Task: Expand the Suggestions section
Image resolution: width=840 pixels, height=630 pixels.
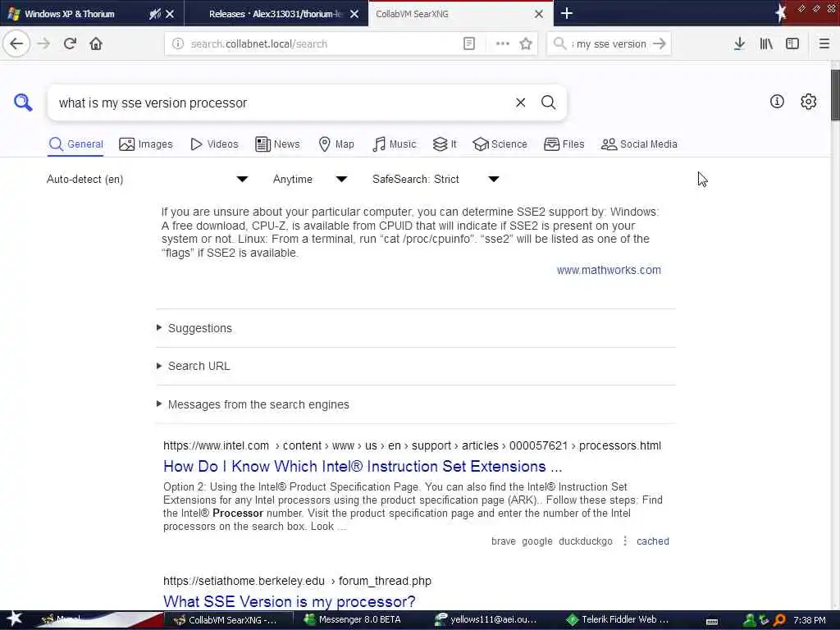Action: (x=200, y=328)
